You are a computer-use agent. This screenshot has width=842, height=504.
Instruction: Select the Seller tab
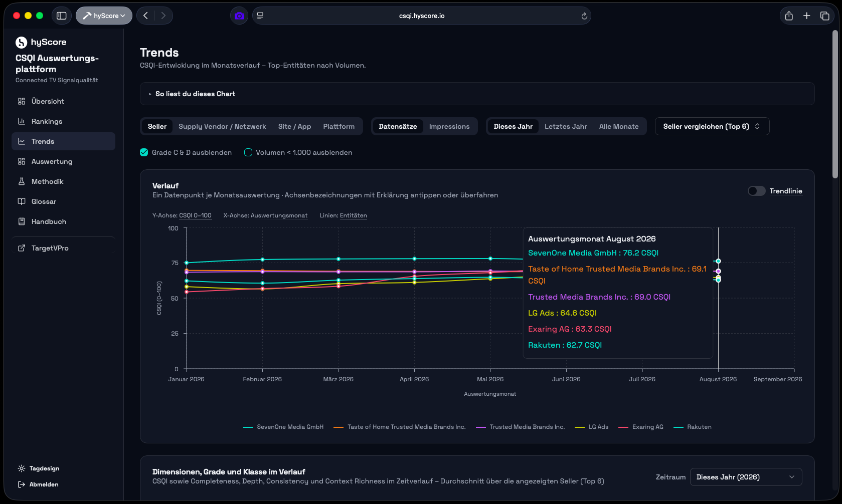pos(157,126)
